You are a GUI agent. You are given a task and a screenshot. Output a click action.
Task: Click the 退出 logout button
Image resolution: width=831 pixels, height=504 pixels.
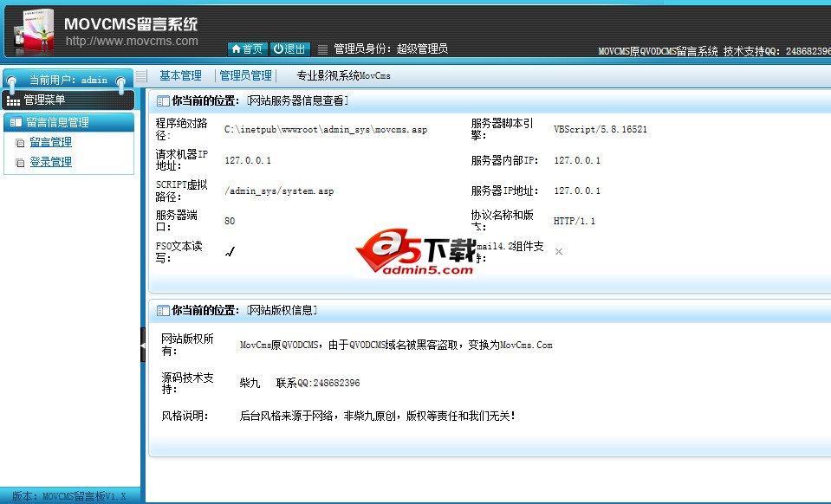pyautogui.click(x=290, y=49)
